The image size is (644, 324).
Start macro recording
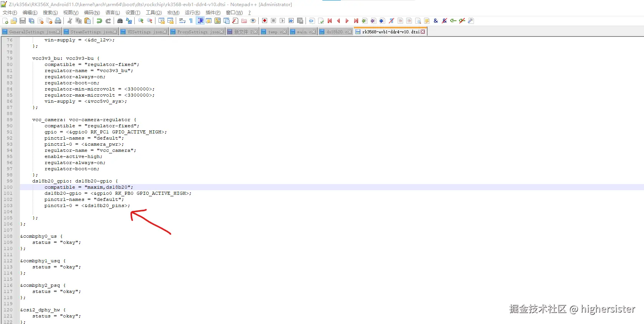coord(264,21)
